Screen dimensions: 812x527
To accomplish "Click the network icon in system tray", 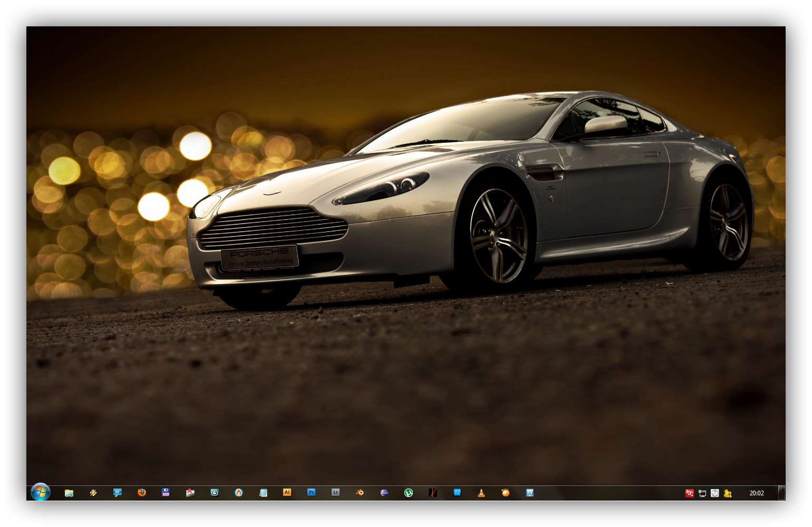I will pyautogui.click(x=702, y=493).
